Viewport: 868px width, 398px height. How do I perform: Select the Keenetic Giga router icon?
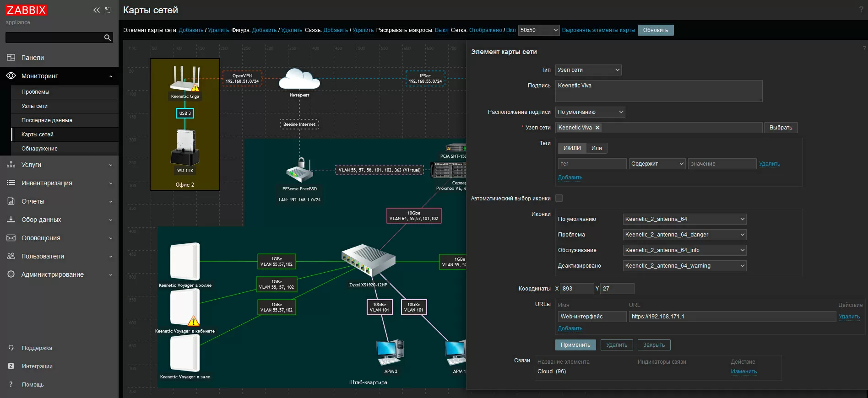pyautogui.click(x=185, y=79)
